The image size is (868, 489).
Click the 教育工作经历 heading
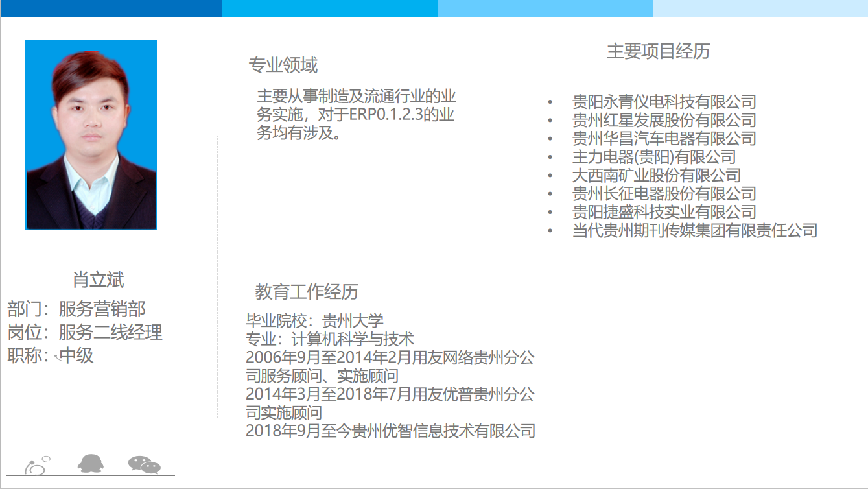(306, 292)
